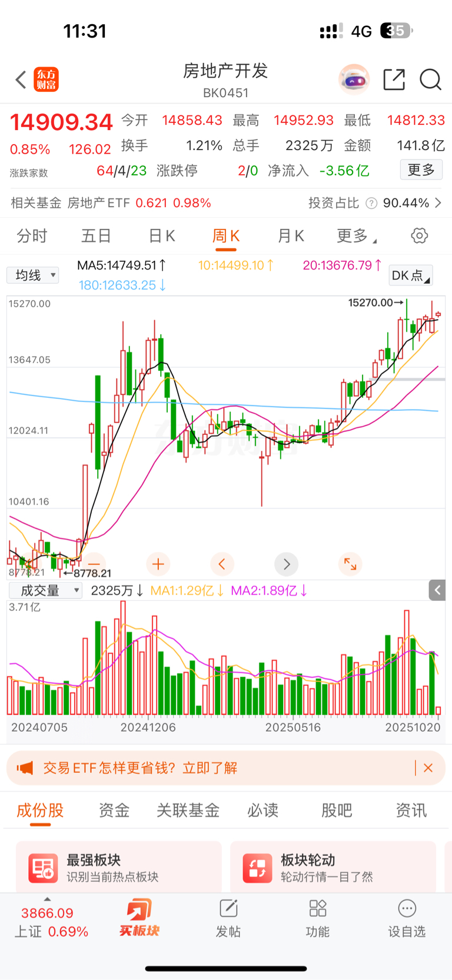Dismiss the ETF banner with X
This screenshot has width=452, height=980.
[428, 768]
